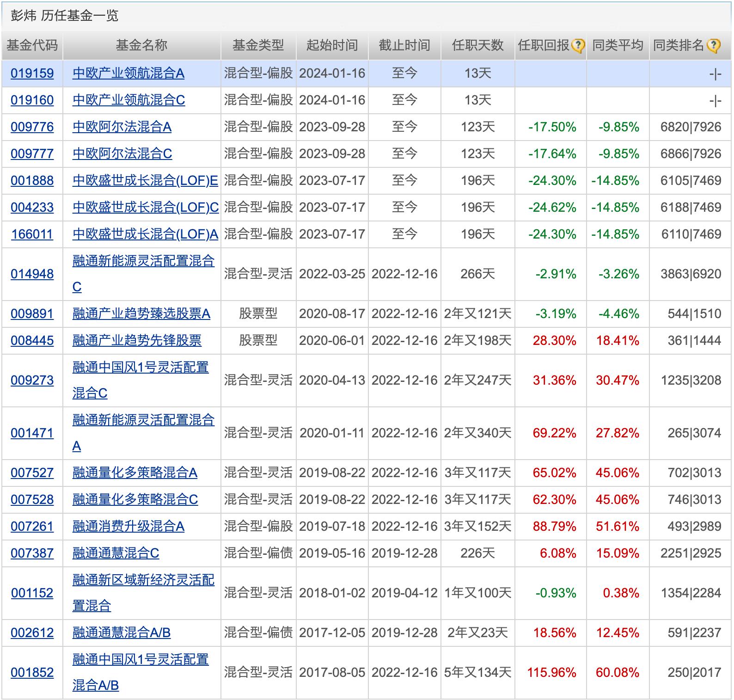Viewport: 734px width, 700px height.
Task: Select ranking cell 1354|2284
Action: pos(691,593)
